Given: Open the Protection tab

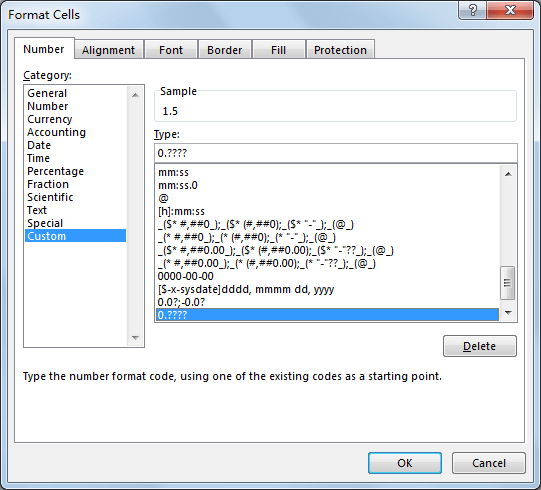Looking at the screenshot, I should tap(340, 50).
